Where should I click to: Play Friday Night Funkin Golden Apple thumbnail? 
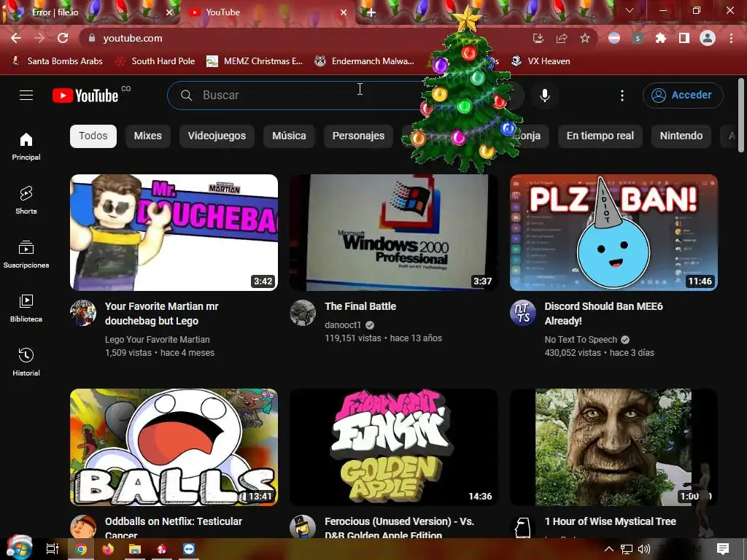(x=393, y=447)
